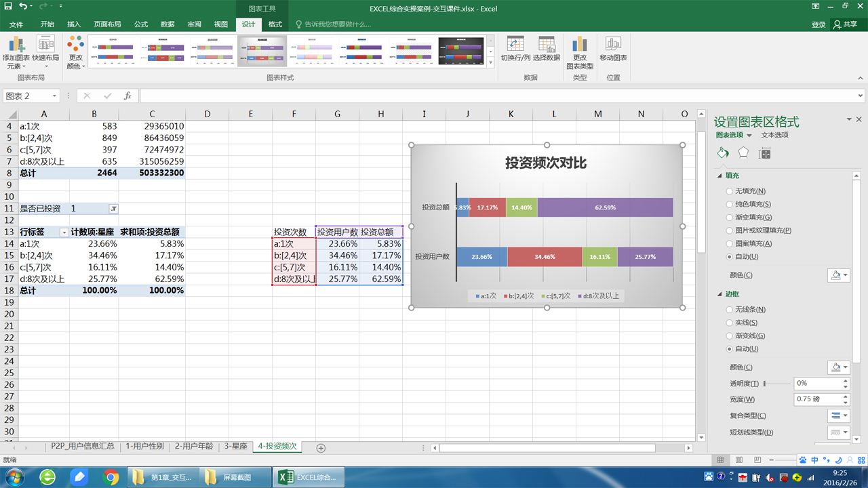
Task: Select 自动(U) under the 边框 section
Action: tap(743, 348)
